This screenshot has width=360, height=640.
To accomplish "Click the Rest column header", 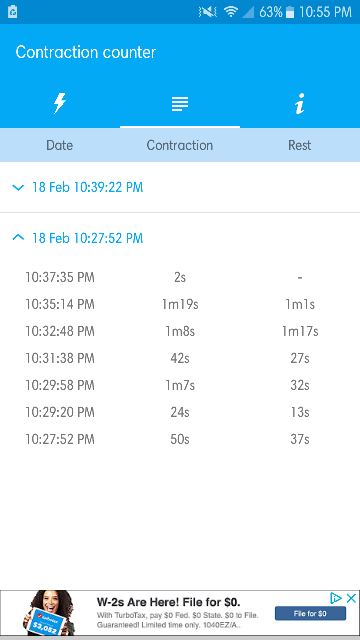I will pyautogui.click(x=300, y=145).
